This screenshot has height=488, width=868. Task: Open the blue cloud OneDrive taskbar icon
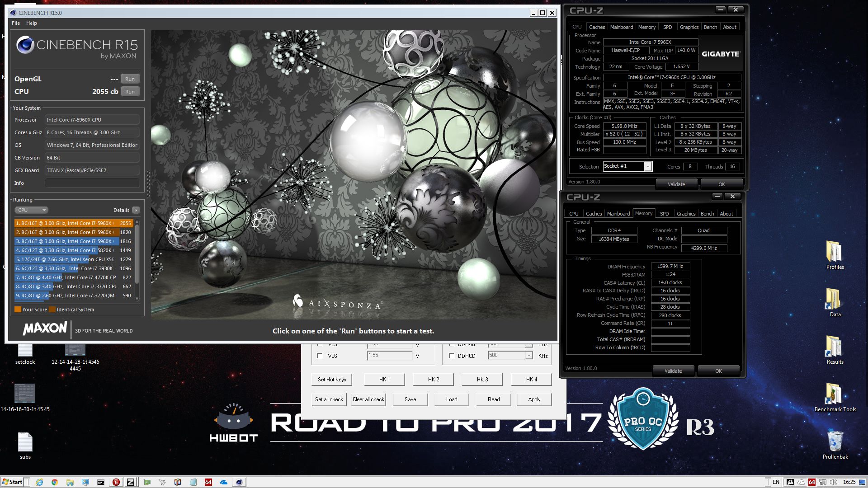224,482
